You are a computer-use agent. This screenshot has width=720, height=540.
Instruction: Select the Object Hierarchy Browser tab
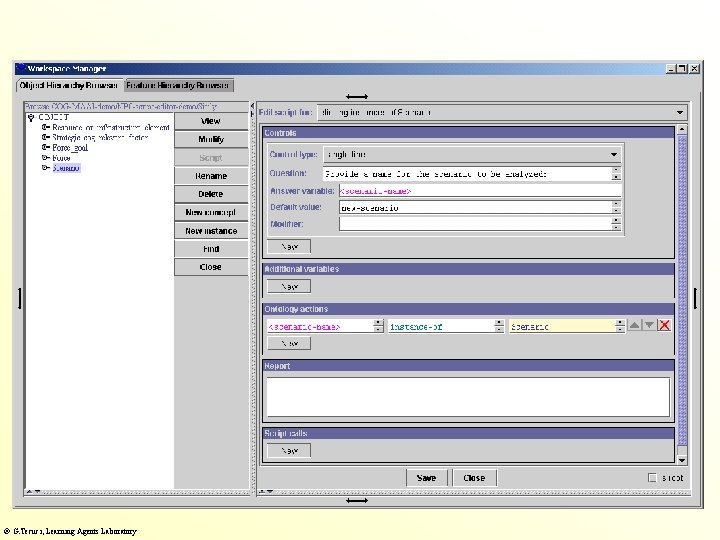(x=70, y=86)
